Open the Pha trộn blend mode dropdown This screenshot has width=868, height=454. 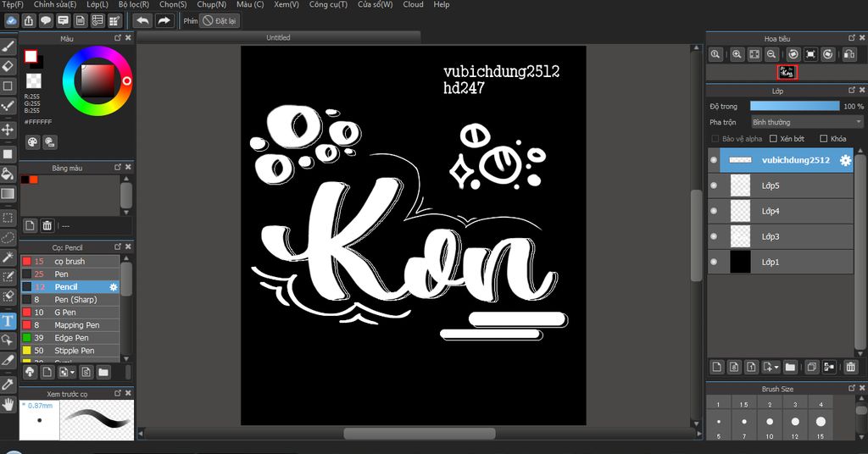tap(806, 122)
